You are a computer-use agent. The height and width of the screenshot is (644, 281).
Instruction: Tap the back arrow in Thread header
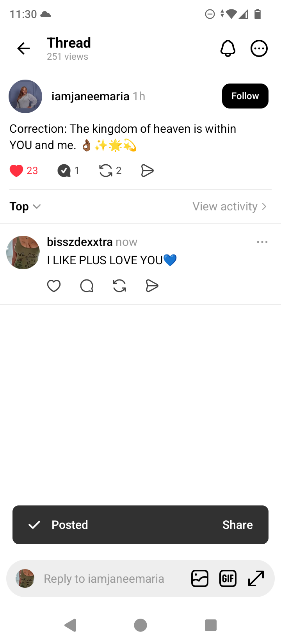point(23,48)
